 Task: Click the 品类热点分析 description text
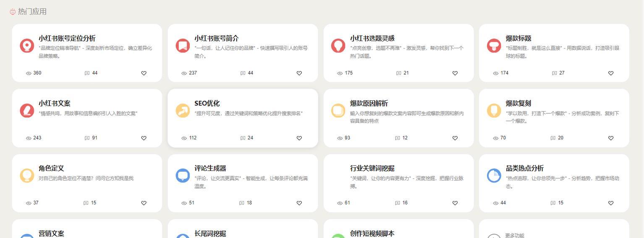pos(562,182)
